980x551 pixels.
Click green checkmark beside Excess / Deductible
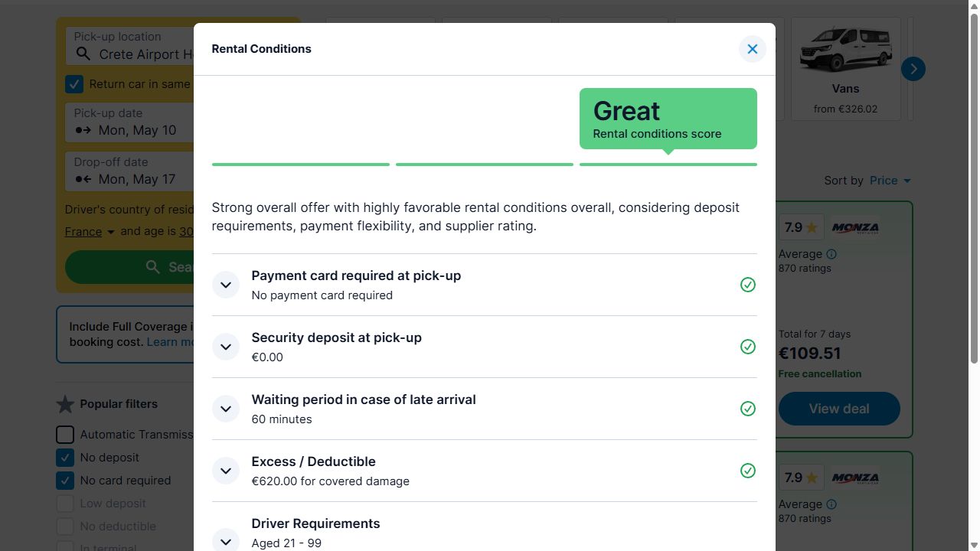(x=748, y=471)
